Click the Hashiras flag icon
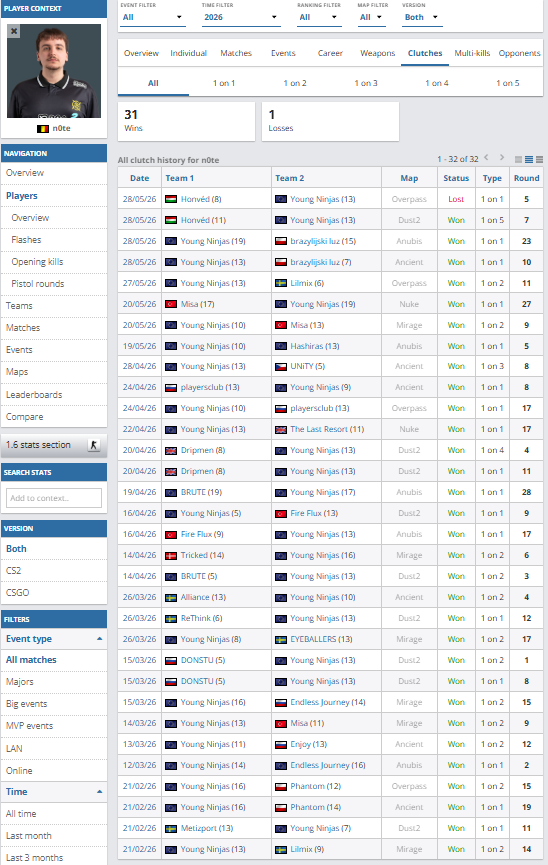The image size is (548, 865). coord(281,346)
